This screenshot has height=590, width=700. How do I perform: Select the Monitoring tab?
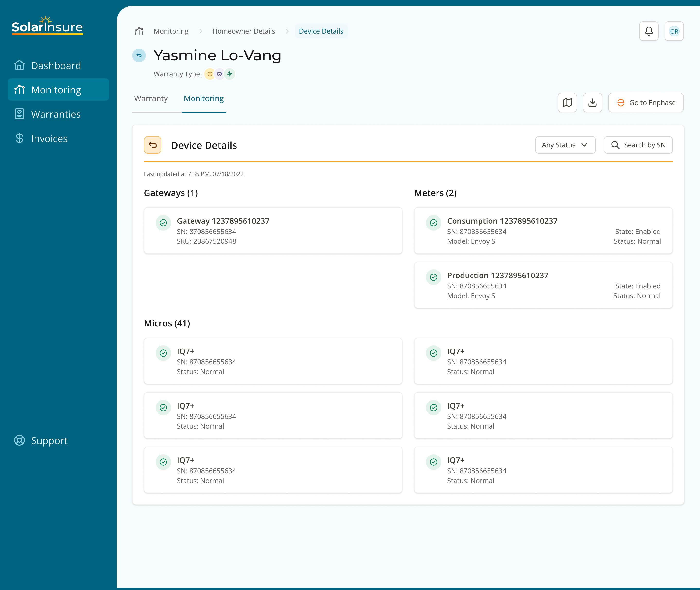(204, 98)
